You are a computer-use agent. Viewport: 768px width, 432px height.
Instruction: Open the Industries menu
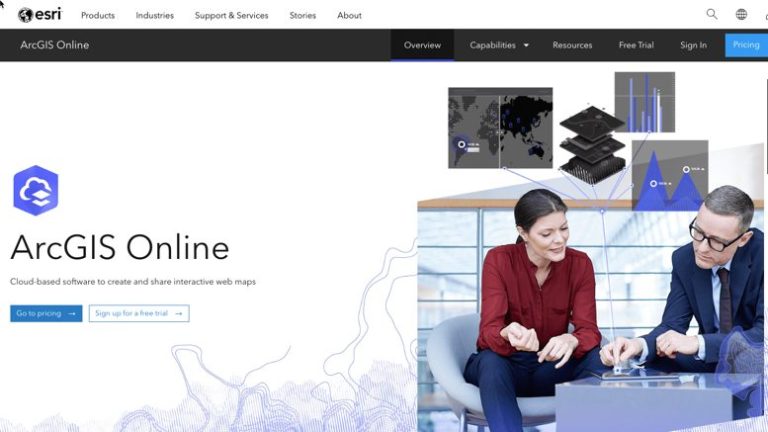point(155,15)
